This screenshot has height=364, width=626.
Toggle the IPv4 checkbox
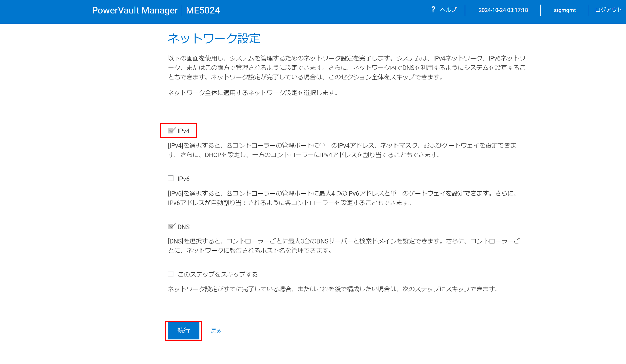[x=171, y=131]
